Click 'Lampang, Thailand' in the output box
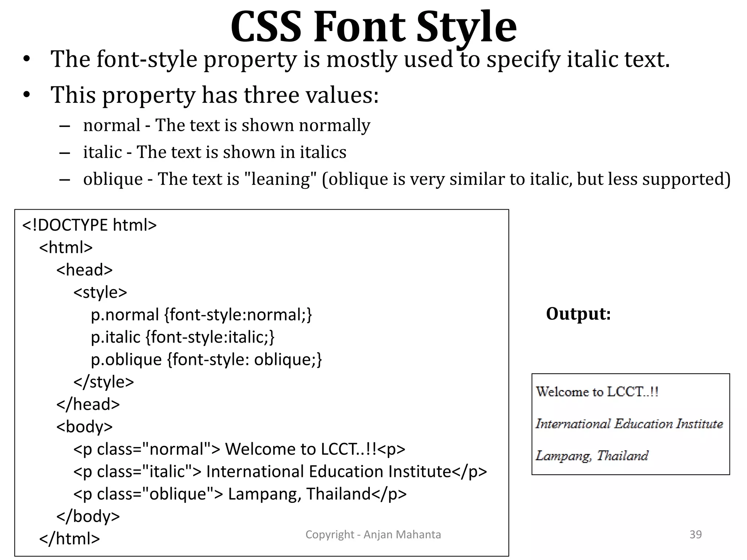This screenshot has height=560, width=747. click(592, 456)
